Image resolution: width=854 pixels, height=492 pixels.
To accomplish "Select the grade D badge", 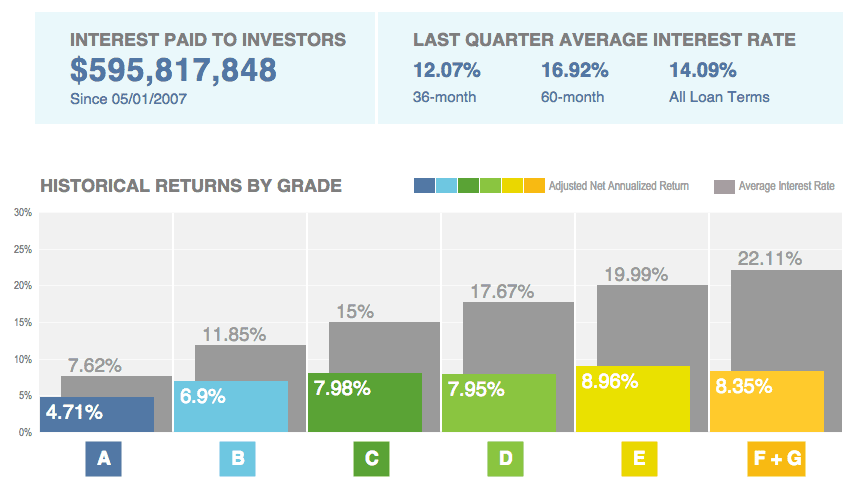I will tap(506, 459).
